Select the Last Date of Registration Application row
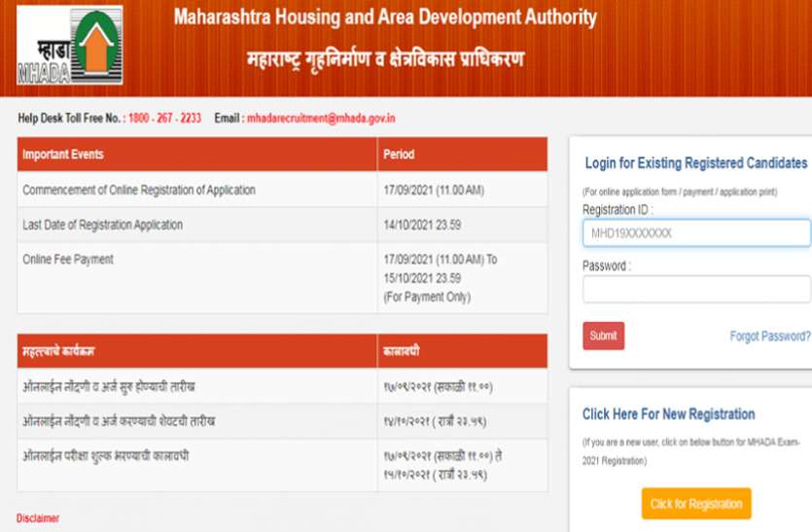This screenshot has height=532, width=812. click(102, 225)
